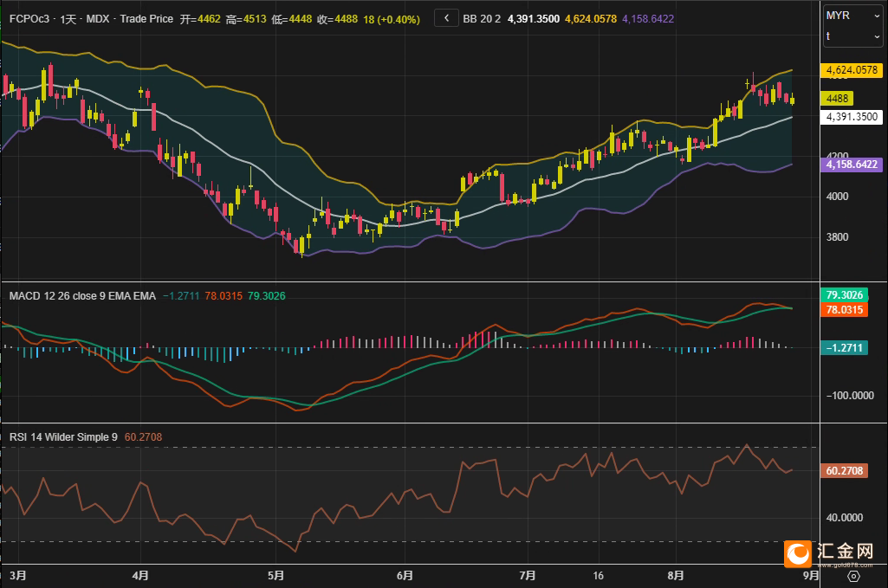Click the 4000 price axis label

[837, 197]
